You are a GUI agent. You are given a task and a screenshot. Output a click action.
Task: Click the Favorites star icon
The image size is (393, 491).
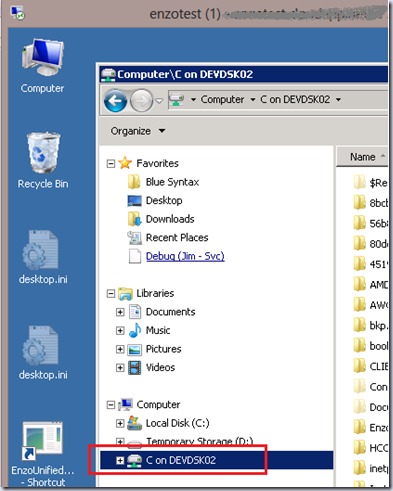coord(125,163)
